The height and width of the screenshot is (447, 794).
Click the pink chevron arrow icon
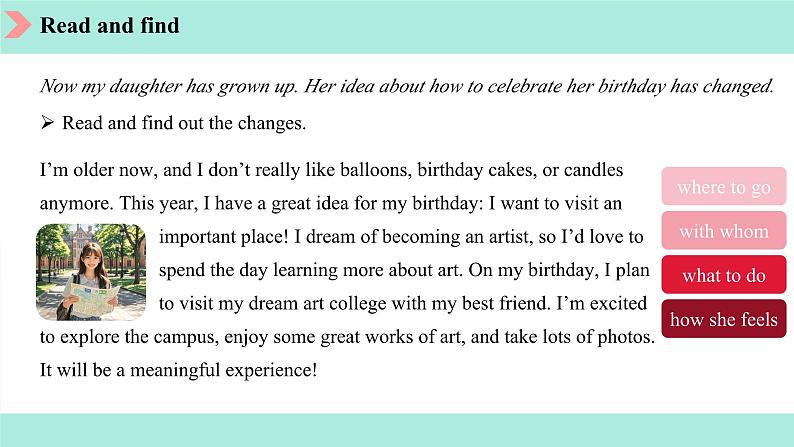(18, 24)
